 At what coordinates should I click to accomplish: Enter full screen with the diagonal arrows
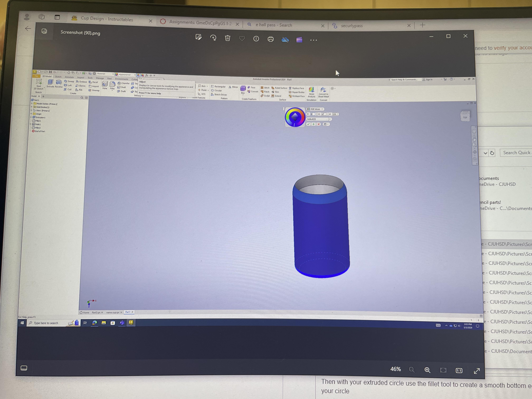pos(476,371)
